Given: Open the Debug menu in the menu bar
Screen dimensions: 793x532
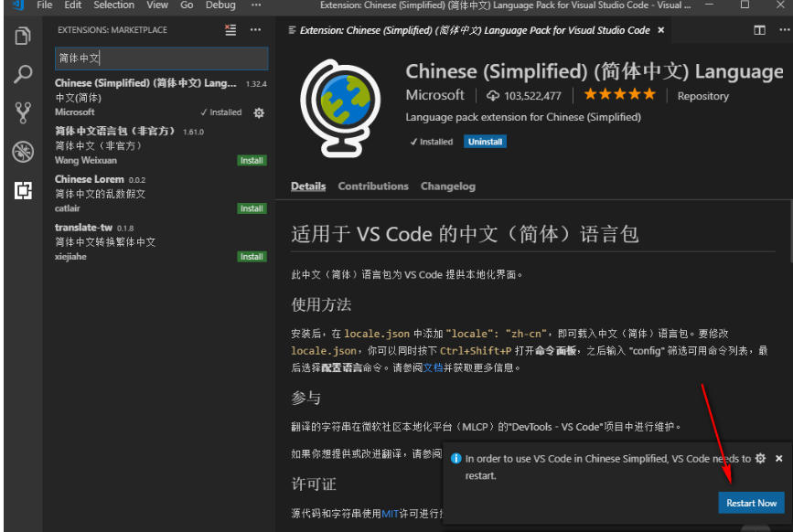Looking at the screenshot, I should [x=220, y=5].
